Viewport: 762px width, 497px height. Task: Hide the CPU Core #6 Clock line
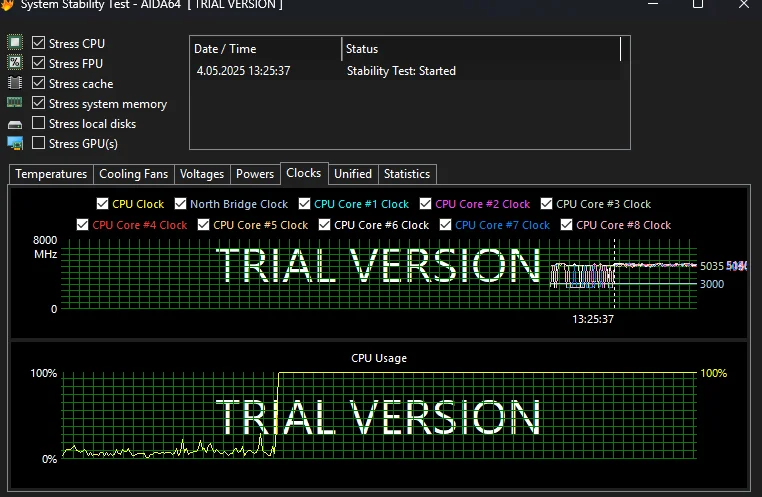(x=324, y=224)
